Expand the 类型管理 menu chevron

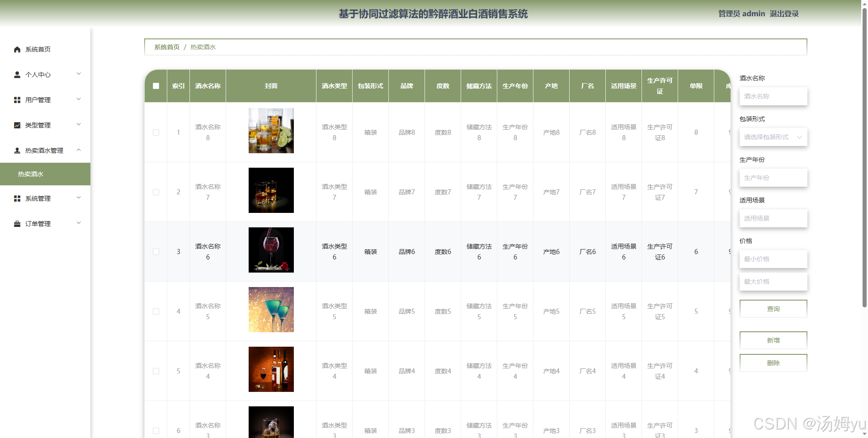click(x=79, y=124)
